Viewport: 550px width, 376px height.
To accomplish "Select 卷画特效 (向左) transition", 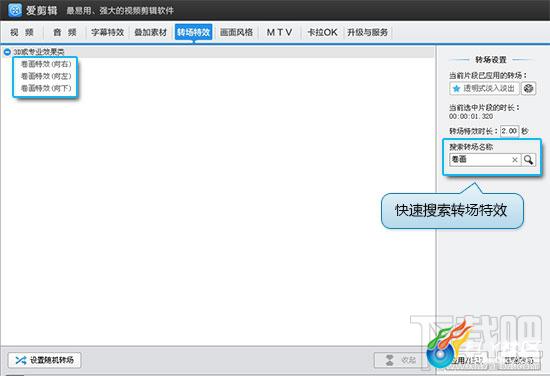I will 46,76.
